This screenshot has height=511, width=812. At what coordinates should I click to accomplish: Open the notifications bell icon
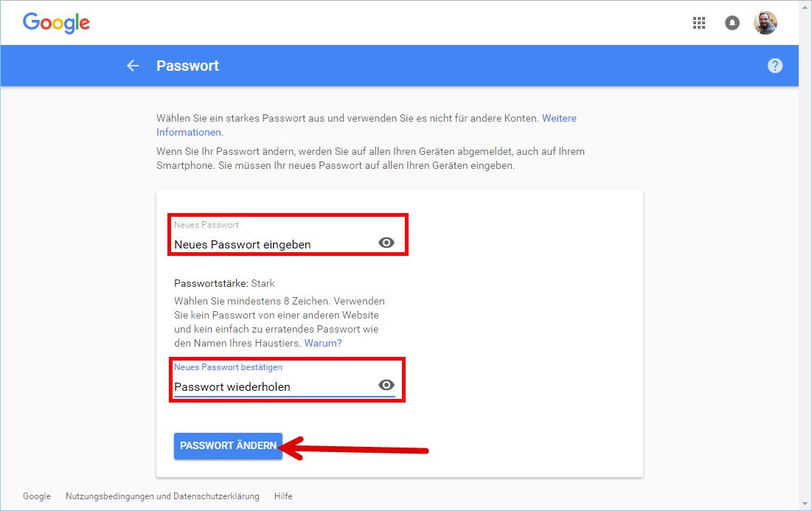click(x=732, y=23)
